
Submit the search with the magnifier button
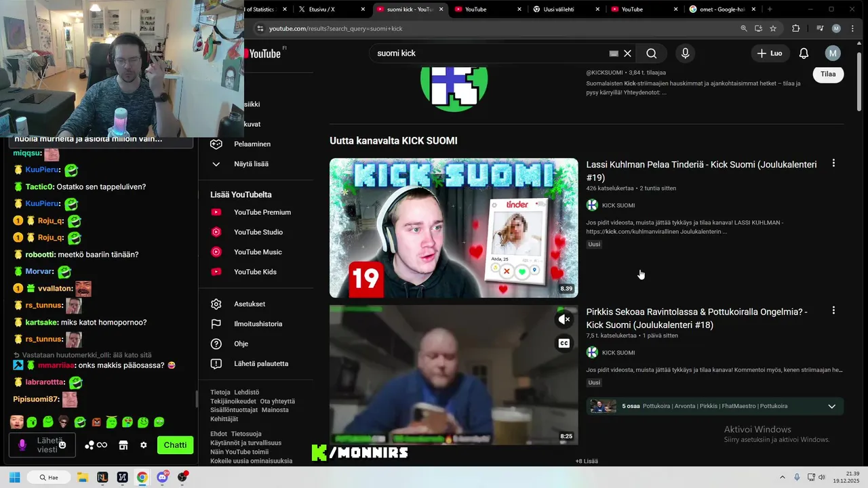tap(651, 54)
